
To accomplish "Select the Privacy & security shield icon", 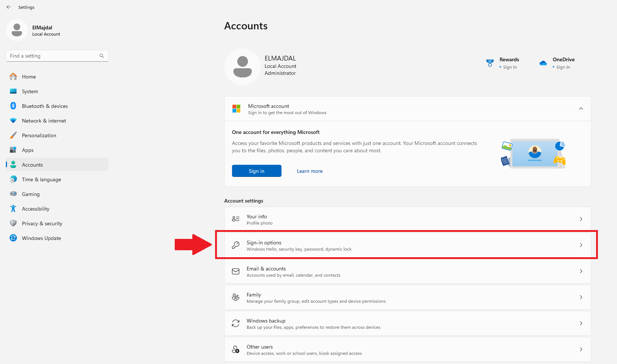I will 13,223.
